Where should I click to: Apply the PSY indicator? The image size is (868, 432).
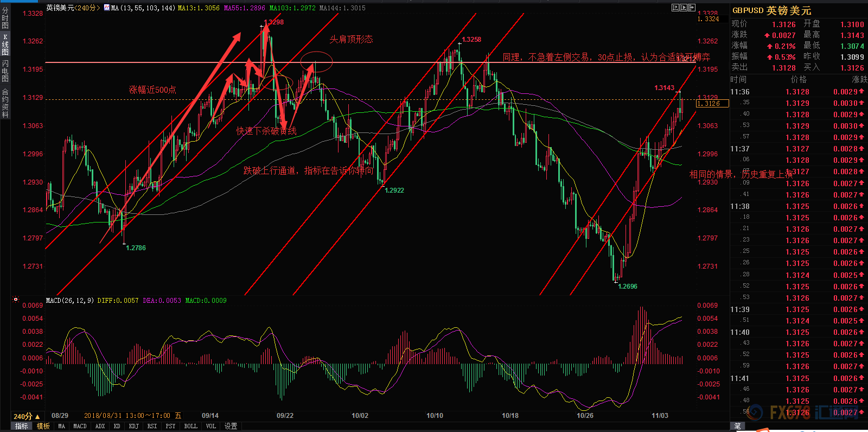(170, 426)
